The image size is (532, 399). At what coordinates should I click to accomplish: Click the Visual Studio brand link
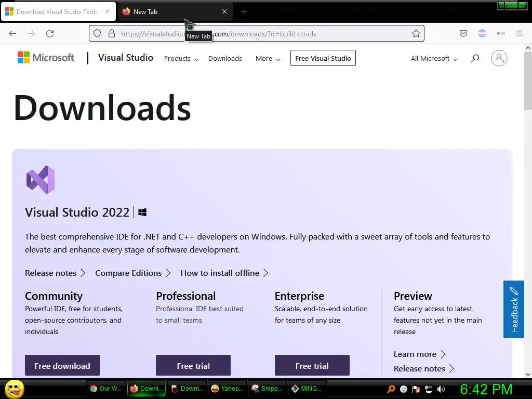pyautogui.click(x=126, y=58)
